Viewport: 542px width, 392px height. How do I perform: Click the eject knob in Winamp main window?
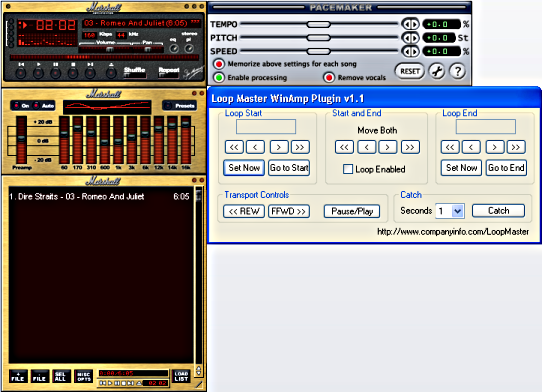pyautogui.click(x=111, y=73)
